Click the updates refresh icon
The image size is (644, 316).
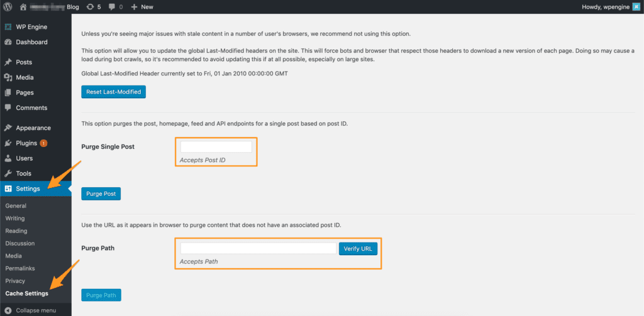coord(90,6)
